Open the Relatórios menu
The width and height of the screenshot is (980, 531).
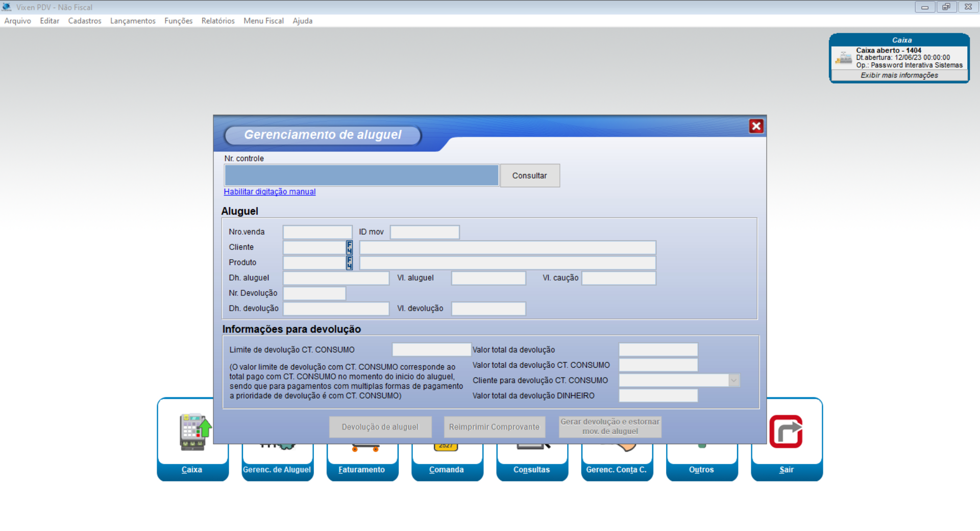coord(218,21)
